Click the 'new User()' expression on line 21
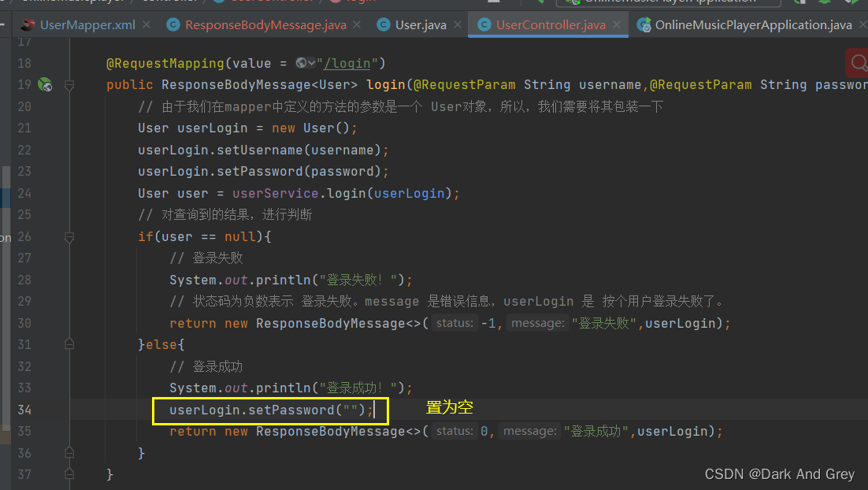868x490 pixels. (x=310, y=128)
